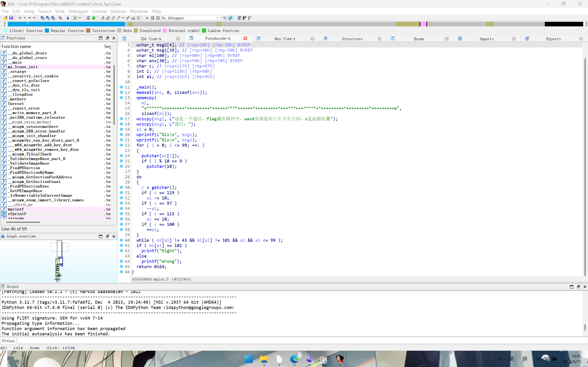Toggle breakpoint dot at line 41
588x367 pixels.
(121, 245)
